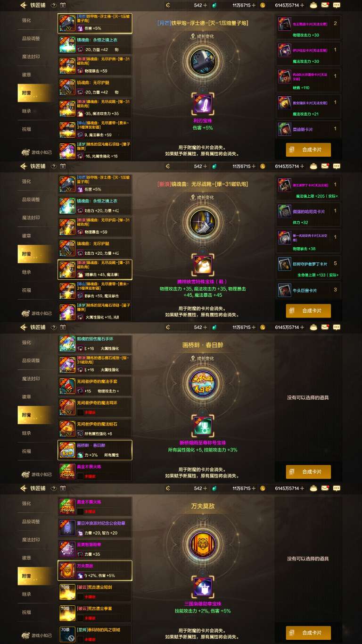362x644 pixels.
Task: Click the 新桥烟雨至尊称号宝珠 green orb icon
Action: point(203,426)
